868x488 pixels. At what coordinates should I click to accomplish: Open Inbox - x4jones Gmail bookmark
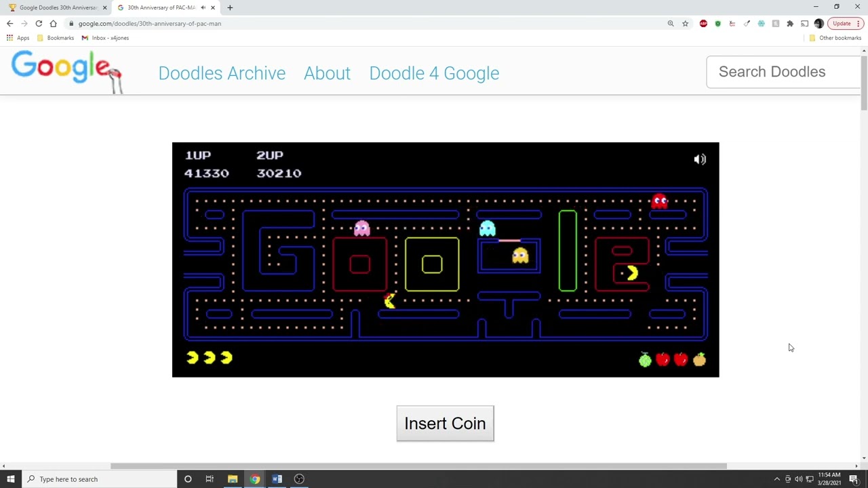[105, 38]
